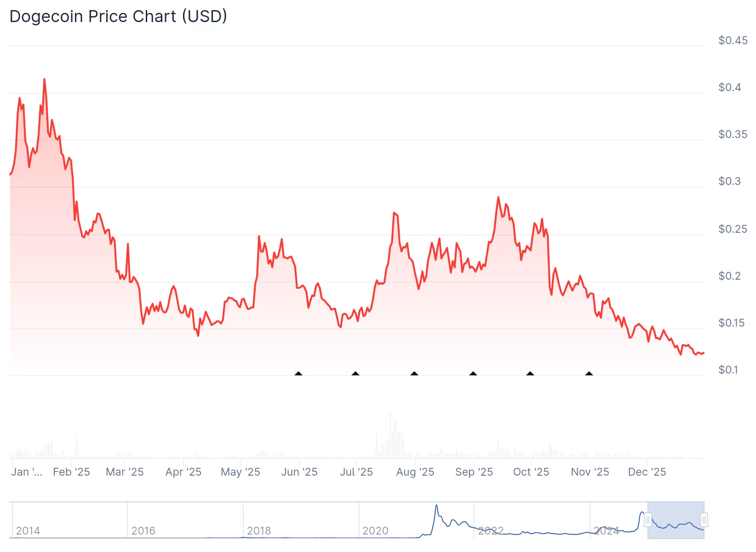The height and width of the screenshot is (552, 756).
Task: Select the event marker near Oct '25
Action: point(530,374)
